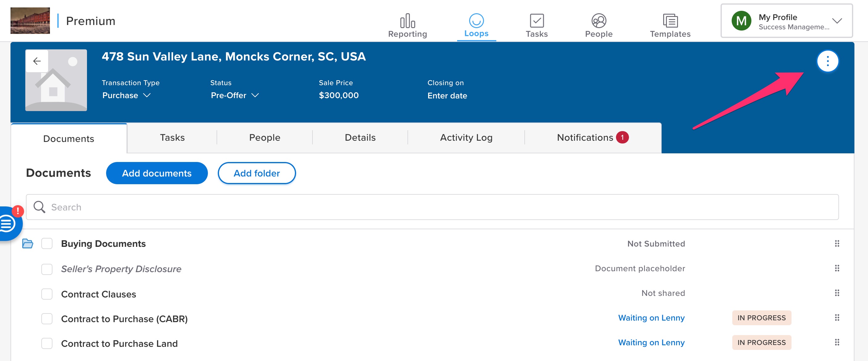Click the Add documents button

click(157, 173)
